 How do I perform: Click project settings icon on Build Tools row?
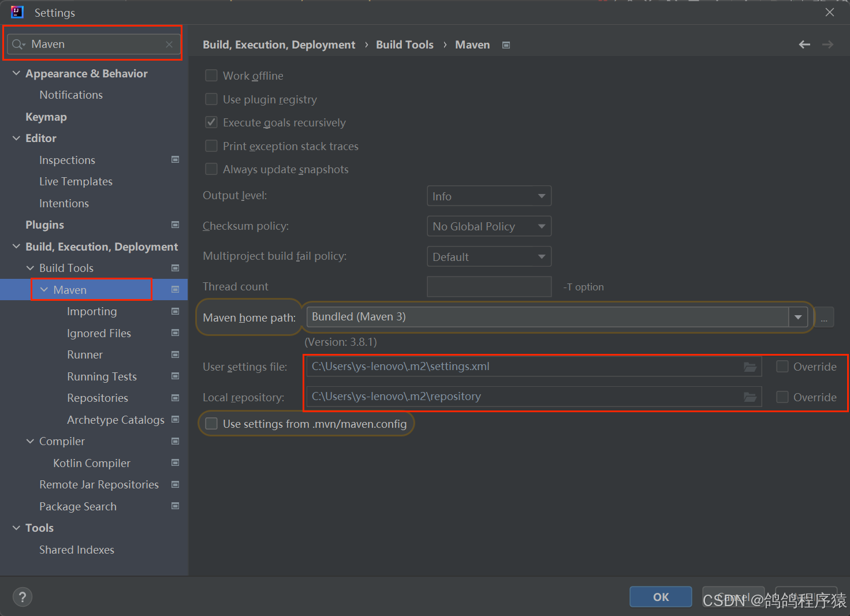[176, 268]
